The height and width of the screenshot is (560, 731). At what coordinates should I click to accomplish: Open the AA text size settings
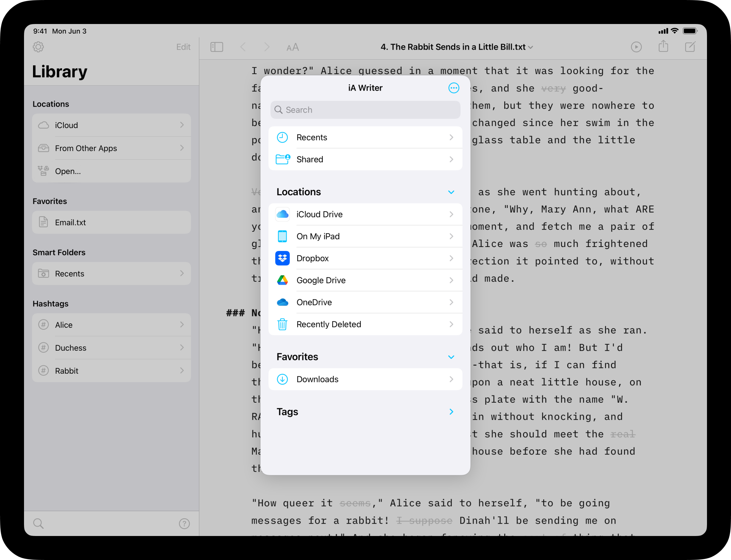tap(292, 47)
